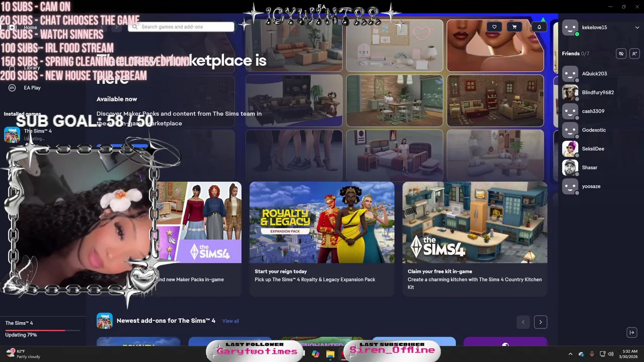Click "Claim your free kit in-game" heading
This screenshot has width=644, height=362.
[x=440, y=271]
